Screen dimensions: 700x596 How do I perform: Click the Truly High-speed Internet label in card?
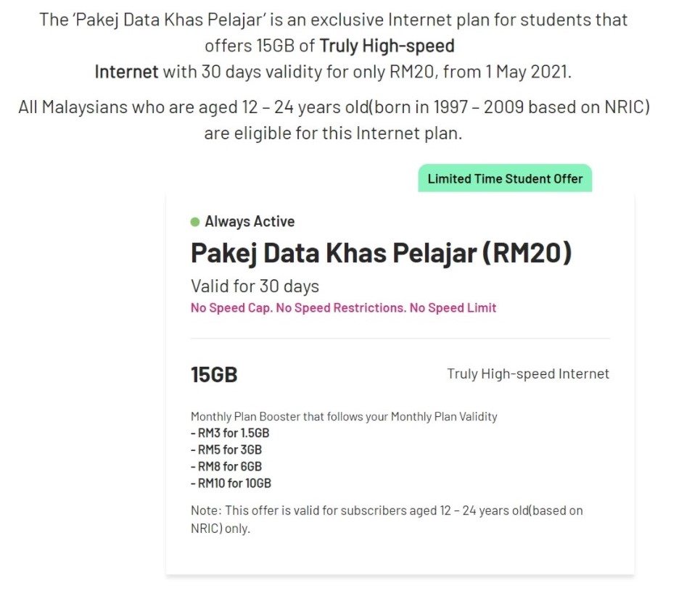tap(528, 373)
